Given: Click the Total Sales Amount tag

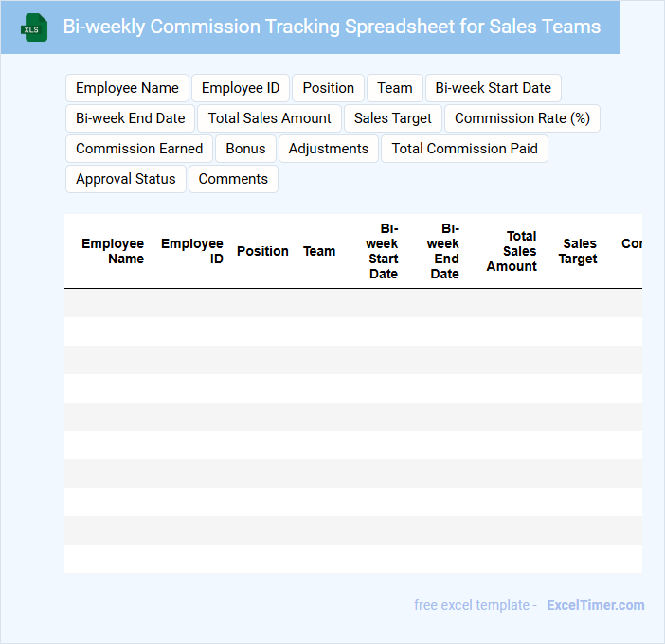Looking at the screenshot, I should (270, 118).
